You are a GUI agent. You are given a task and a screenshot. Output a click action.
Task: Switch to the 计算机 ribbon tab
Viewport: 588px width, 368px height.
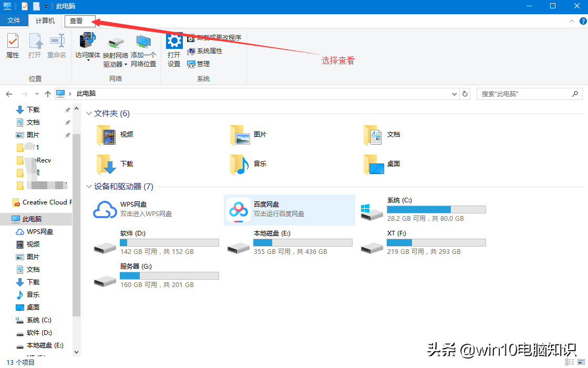pos(45,21)
